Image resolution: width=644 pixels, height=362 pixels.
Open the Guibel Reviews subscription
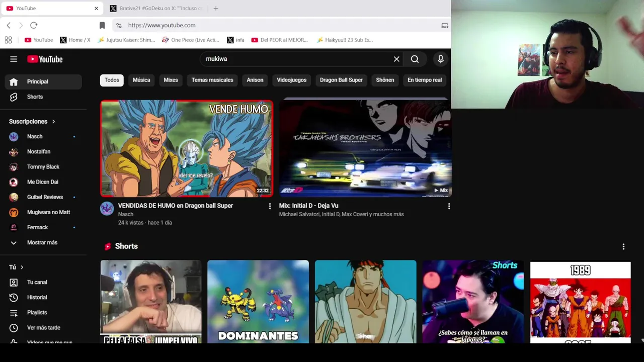(x=43, y=197)
